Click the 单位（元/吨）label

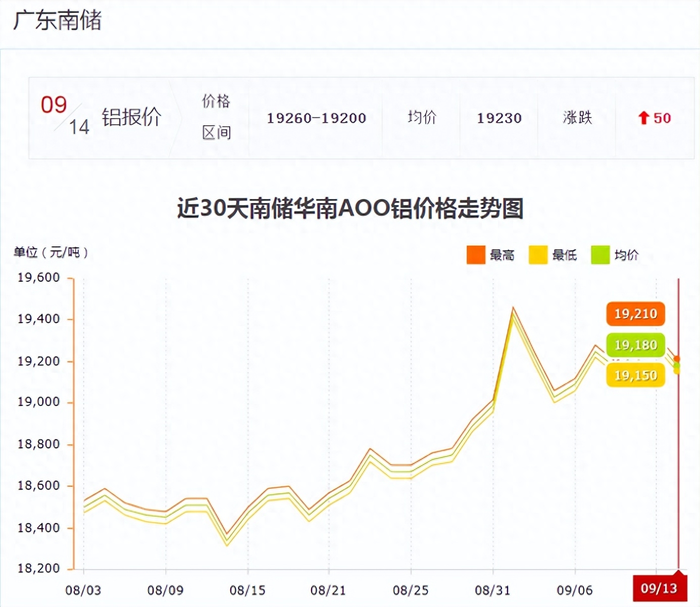point(51,252)
